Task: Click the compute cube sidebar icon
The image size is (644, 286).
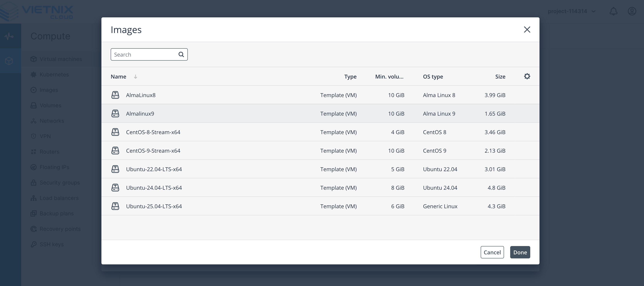Action: pyautogui.click(x=9, y=61)
